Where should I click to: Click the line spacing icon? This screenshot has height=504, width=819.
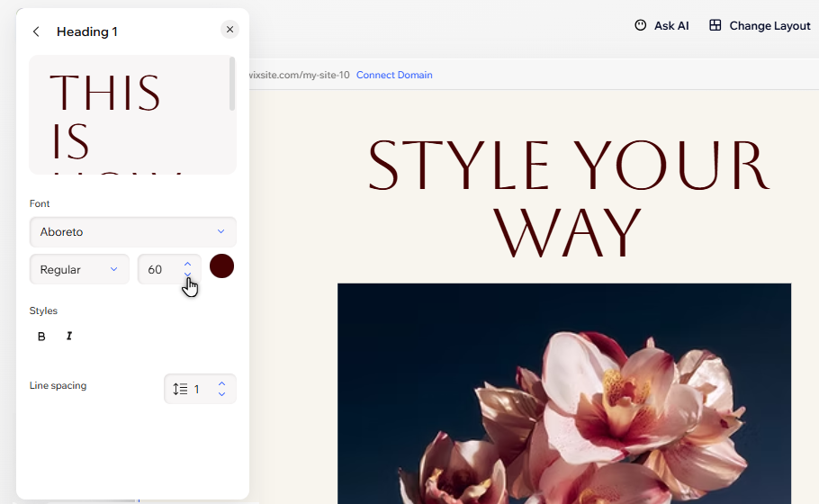(180, 389)
